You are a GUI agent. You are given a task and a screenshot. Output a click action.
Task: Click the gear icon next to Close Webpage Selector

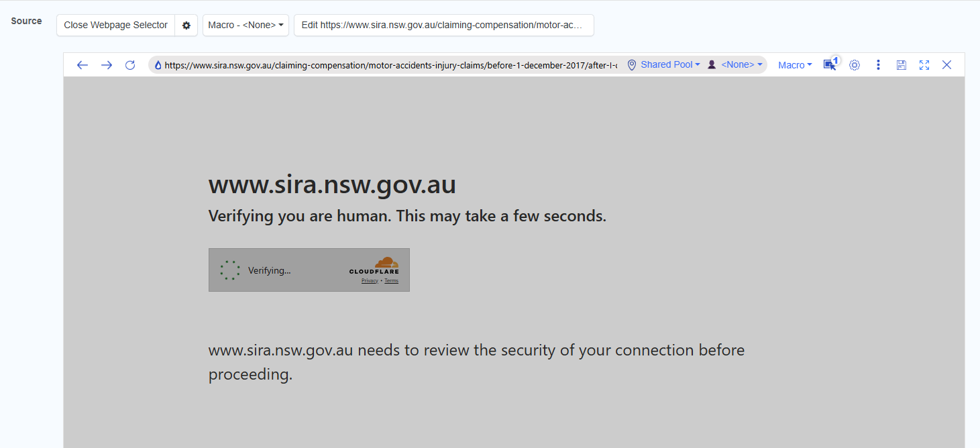point(186,25)
